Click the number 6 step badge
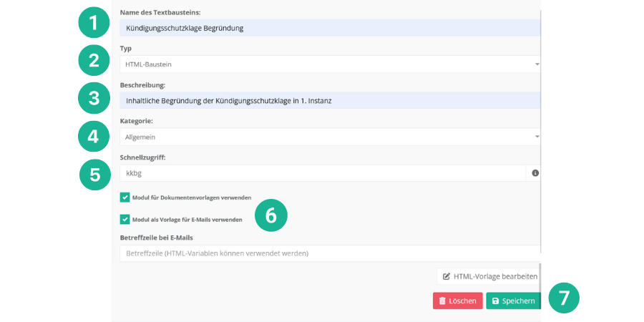 coord(270,215)
